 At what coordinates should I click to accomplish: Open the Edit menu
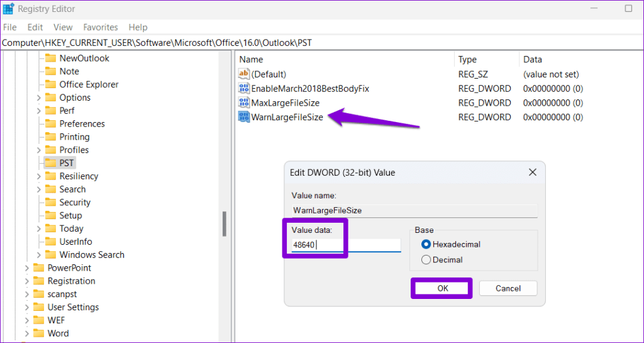35,27
